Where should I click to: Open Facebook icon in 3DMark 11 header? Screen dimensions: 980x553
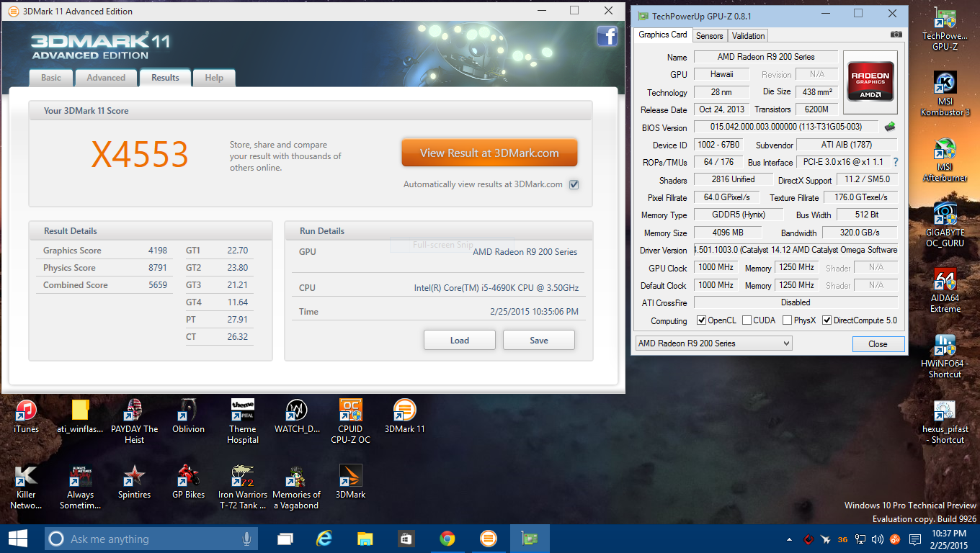click(x=607, y=36)
